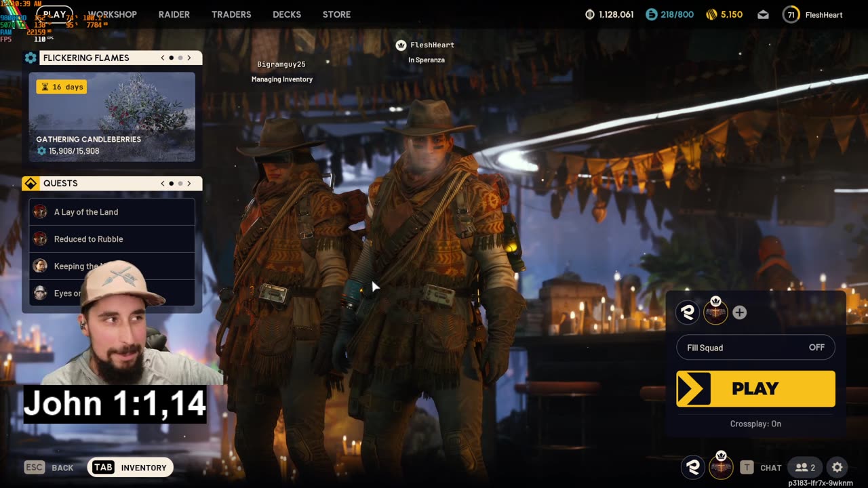Viewport: 868px width, 488px height.
Task: Open CHAT via T key button
Action: [x=761, y=468]
